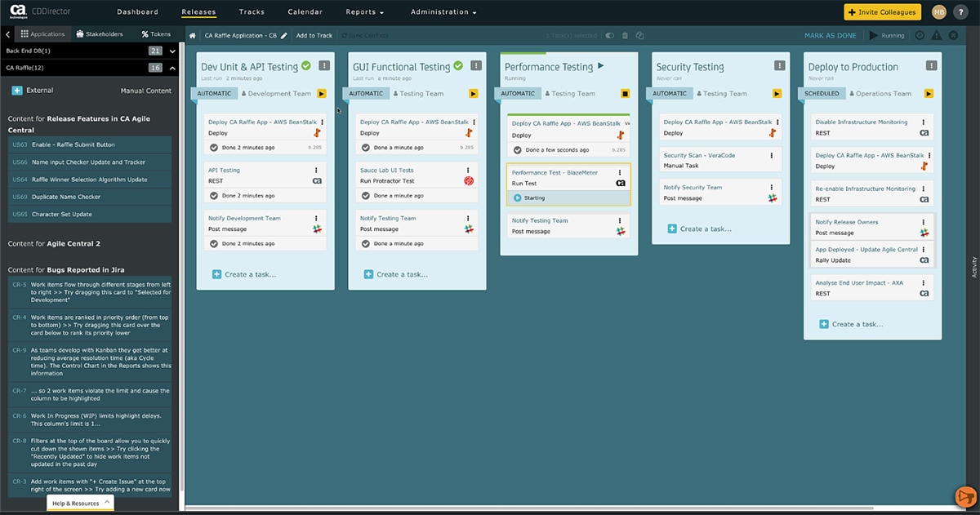Screen dimensions: 980x515
Task: Open the Administration dropdown menu
Action: pos(443,12)
